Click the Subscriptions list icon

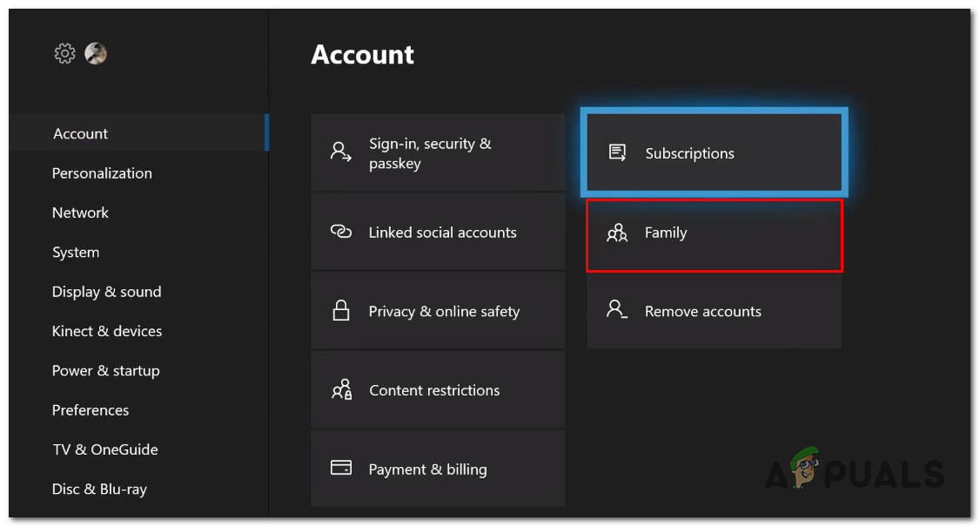617,153
